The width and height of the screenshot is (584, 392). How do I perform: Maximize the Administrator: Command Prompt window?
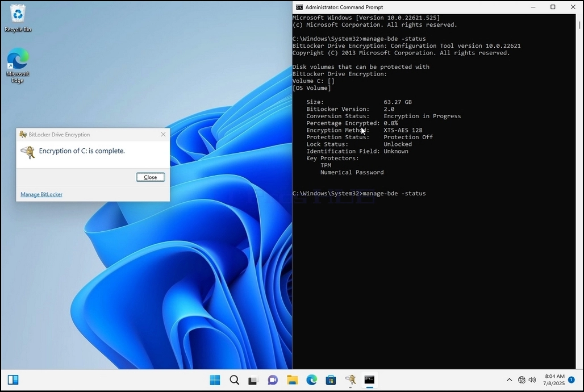click(x=553, y=7)
